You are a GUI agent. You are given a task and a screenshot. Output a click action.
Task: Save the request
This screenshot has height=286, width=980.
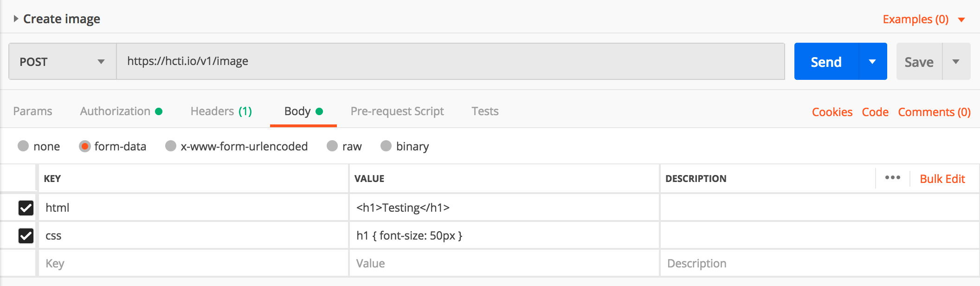click(919, 62)
